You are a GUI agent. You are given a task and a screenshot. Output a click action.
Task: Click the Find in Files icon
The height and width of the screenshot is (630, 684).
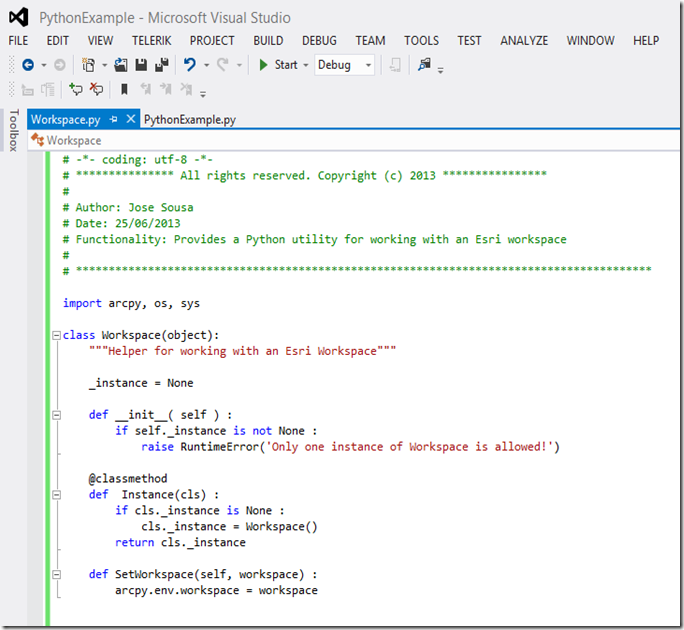coord(424,65)
